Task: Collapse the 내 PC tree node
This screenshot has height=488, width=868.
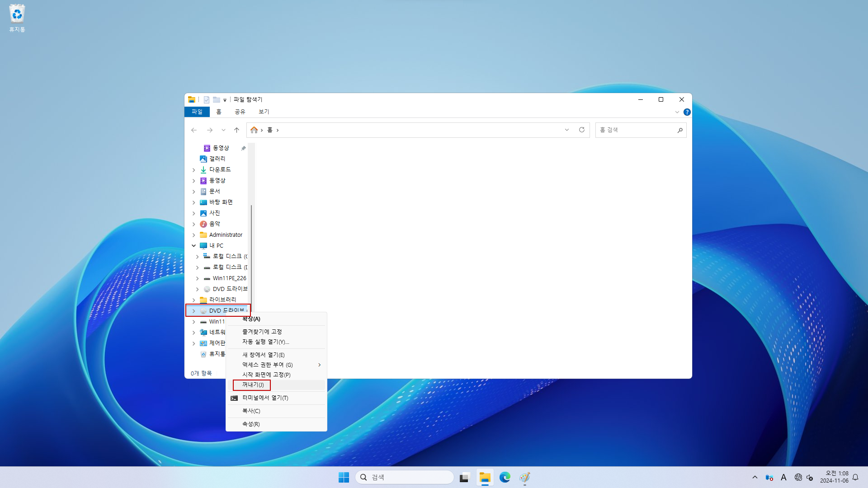Action: 194,246
